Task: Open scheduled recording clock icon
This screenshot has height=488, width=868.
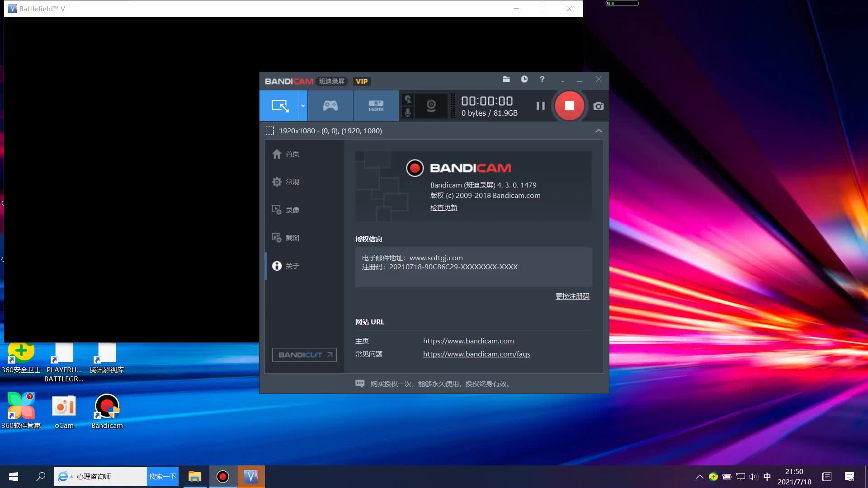Action: pyautogui.click(x=524, y=79)
